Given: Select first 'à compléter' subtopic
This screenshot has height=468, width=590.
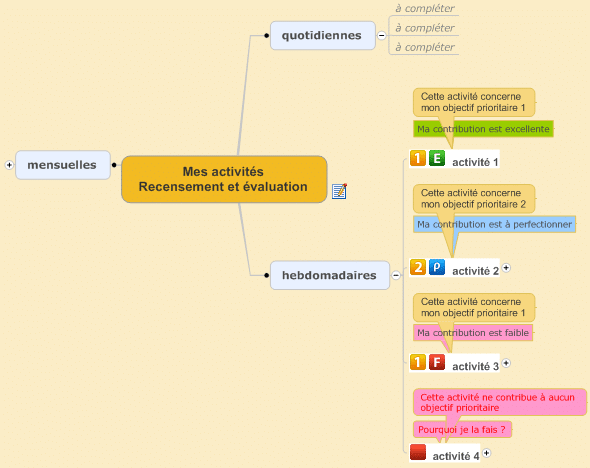Looking at the screenshot, I should click(x=424, y=8).
